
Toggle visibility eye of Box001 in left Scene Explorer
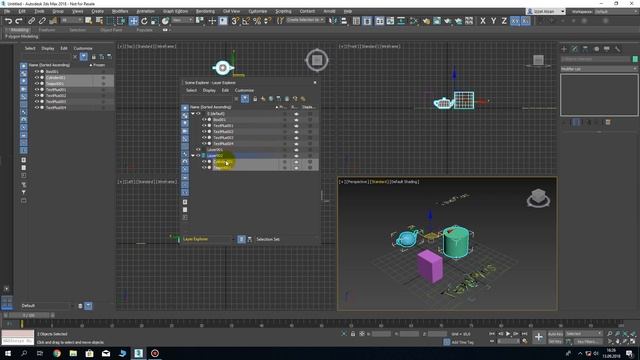click(36, 71)
